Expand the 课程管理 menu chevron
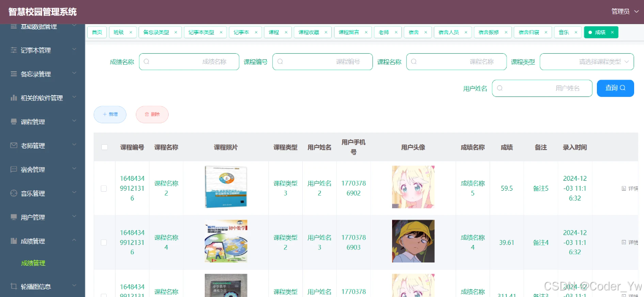The width and height of the screenshot is (644, 297). coord(74,121)
